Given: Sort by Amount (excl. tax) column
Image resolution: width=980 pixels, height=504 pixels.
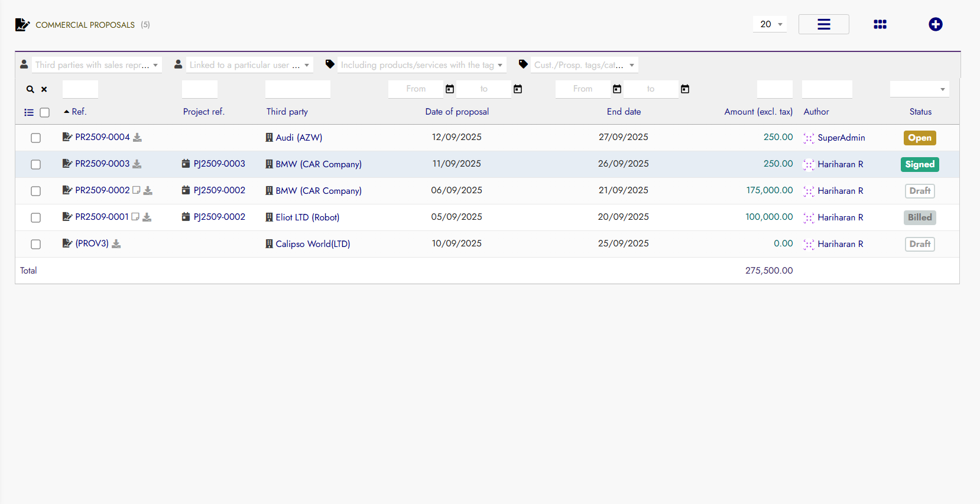Looking at the screenshot, I should point(758,112).
